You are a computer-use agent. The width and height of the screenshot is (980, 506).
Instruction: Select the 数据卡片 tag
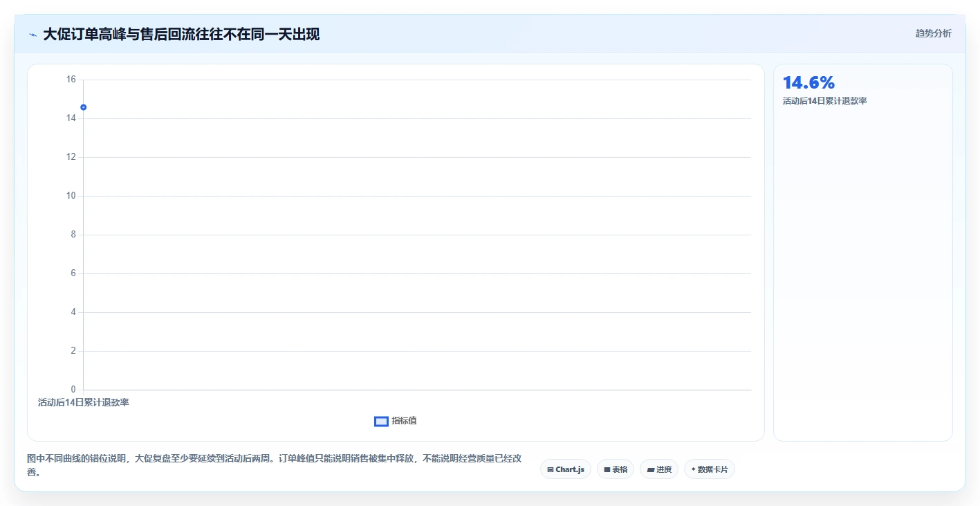point(710,469)
